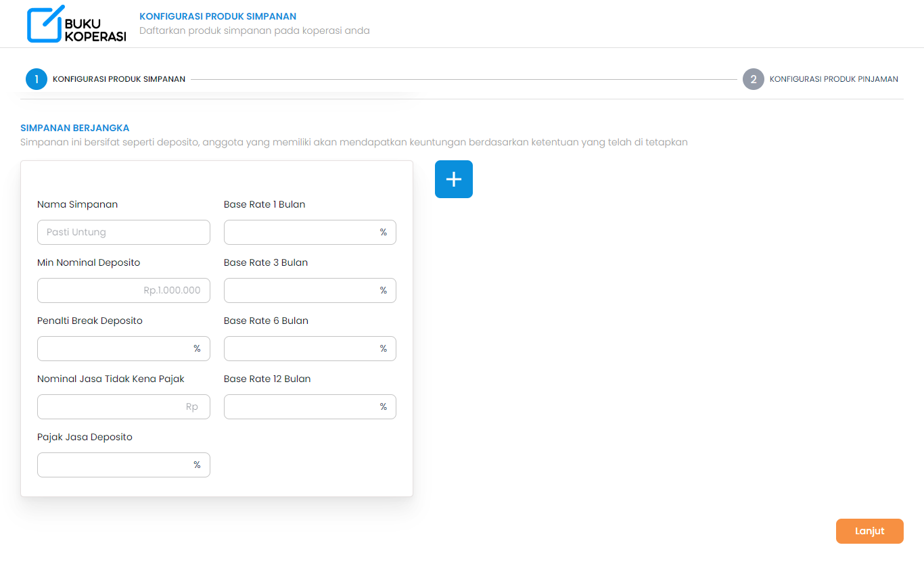Focus the Base Rate 6 Bulan field
The width and height of the screenshot is (924, 564).
click(x=301, y=348)
